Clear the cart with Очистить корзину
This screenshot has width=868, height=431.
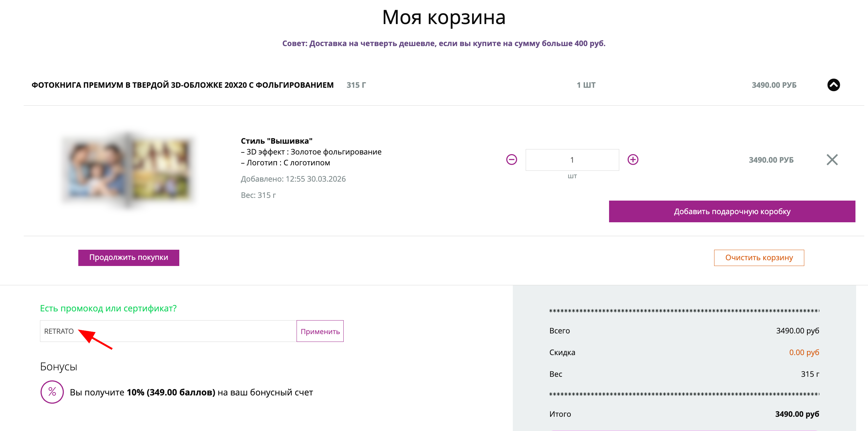(x=759, y=258)
